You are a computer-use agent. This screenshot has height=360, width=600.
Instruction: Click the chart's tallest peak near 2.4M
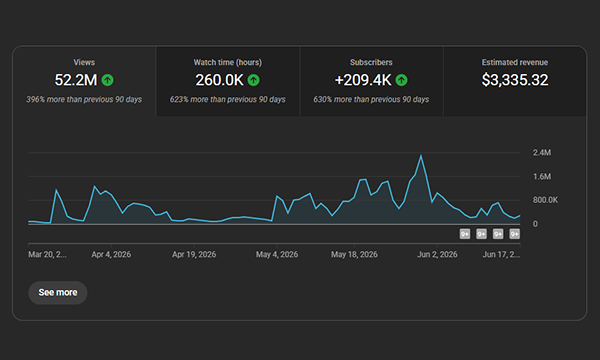pos(421,156)
